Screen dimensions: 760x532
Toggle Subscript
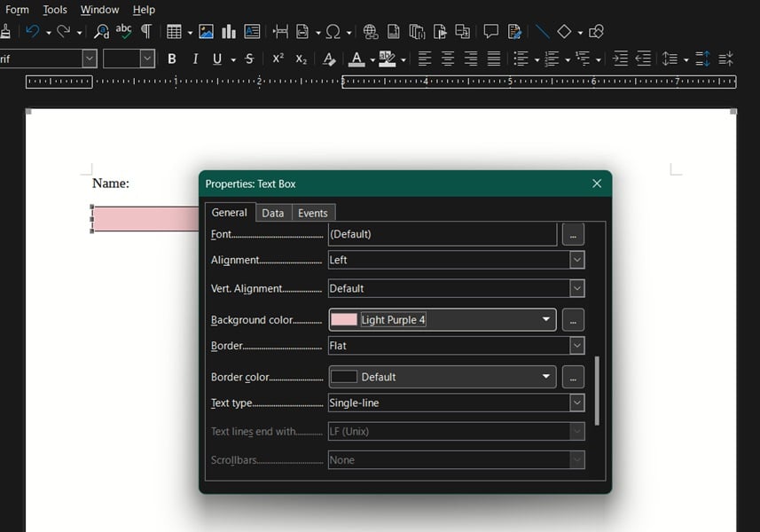coord(301,59)
